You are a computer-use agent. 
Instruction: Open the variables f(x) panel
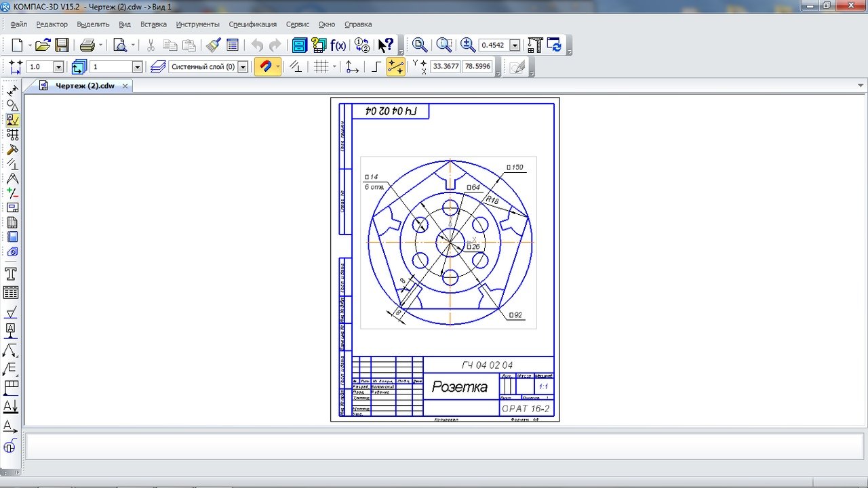(x=338, y=45)
